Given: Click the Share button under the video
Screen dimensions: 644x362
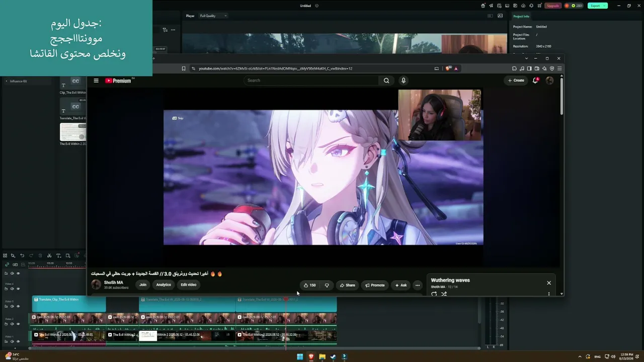Looking at the screenshot, I should [348, 285].
